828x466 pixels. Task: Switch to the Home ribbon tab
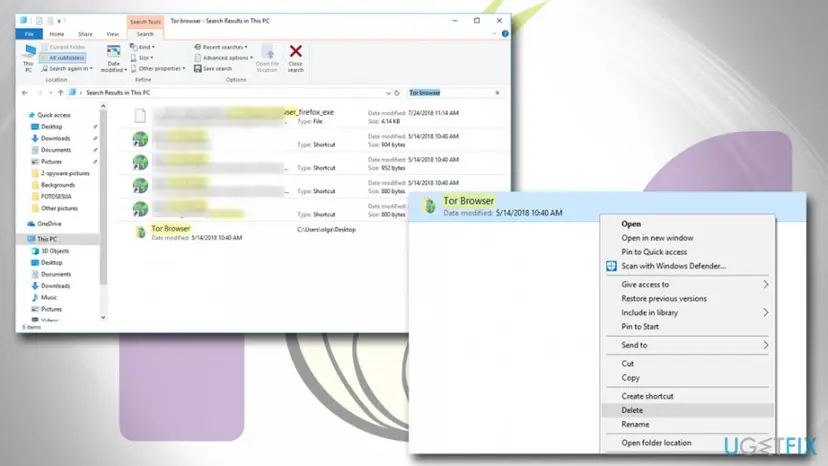pyautogui.click(x=57, y=34)
